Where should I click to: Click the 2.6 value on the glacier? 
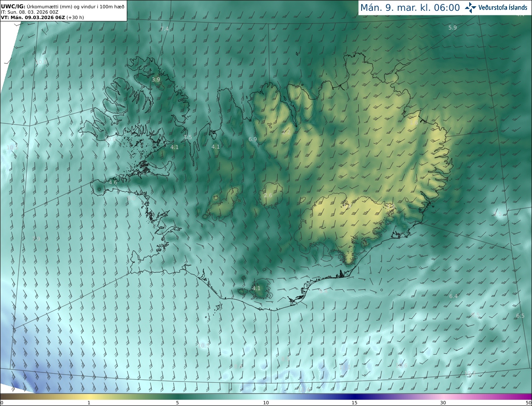268,196
